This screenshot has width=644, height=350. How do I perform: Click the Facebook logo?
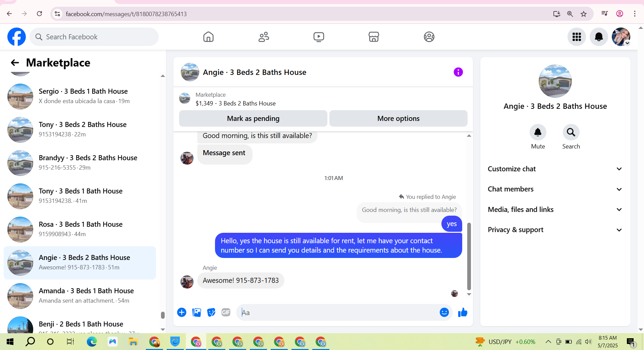16,37
